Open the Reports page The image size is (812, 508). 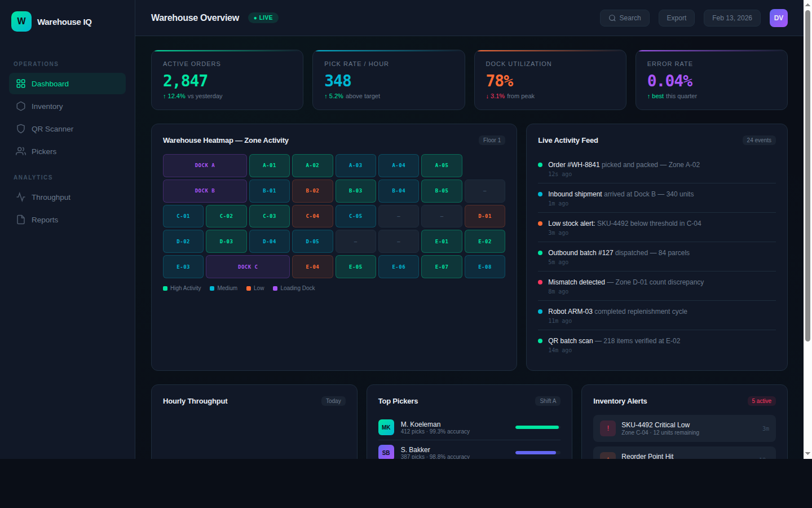[67, 220]
